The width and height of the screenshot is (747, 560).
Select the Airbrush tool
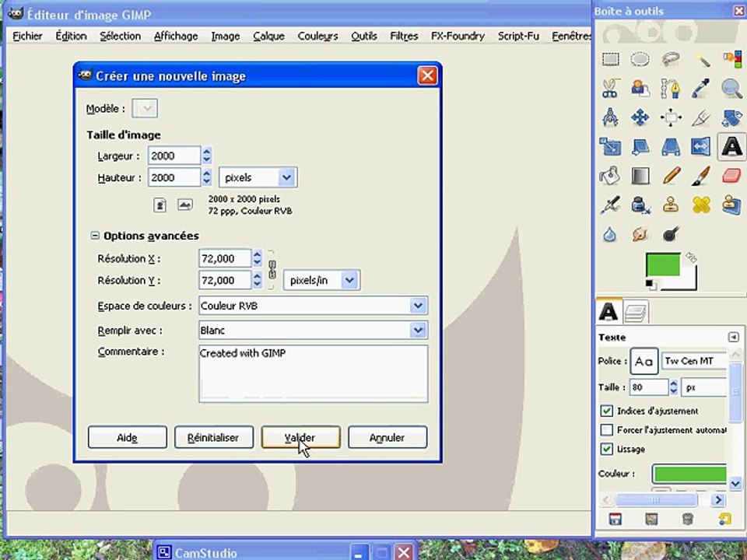tap(610, 205)
